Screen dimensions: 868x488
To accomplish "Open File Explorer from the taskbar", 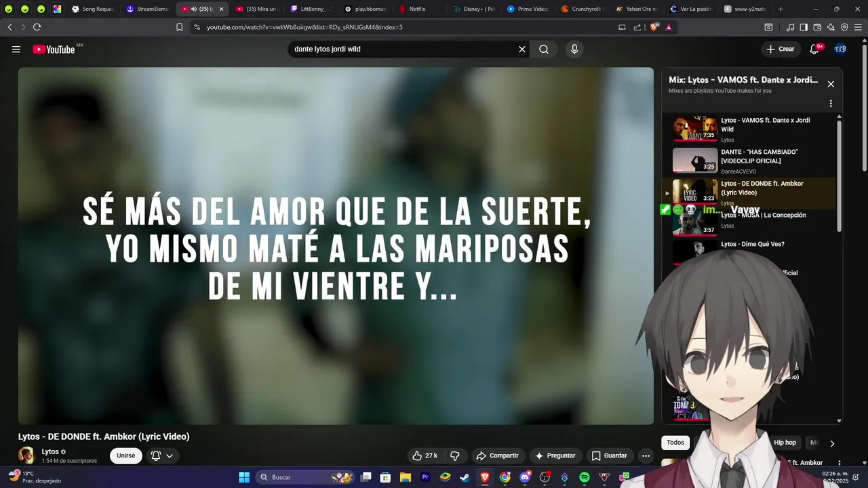I will click(x=405, y=477).
